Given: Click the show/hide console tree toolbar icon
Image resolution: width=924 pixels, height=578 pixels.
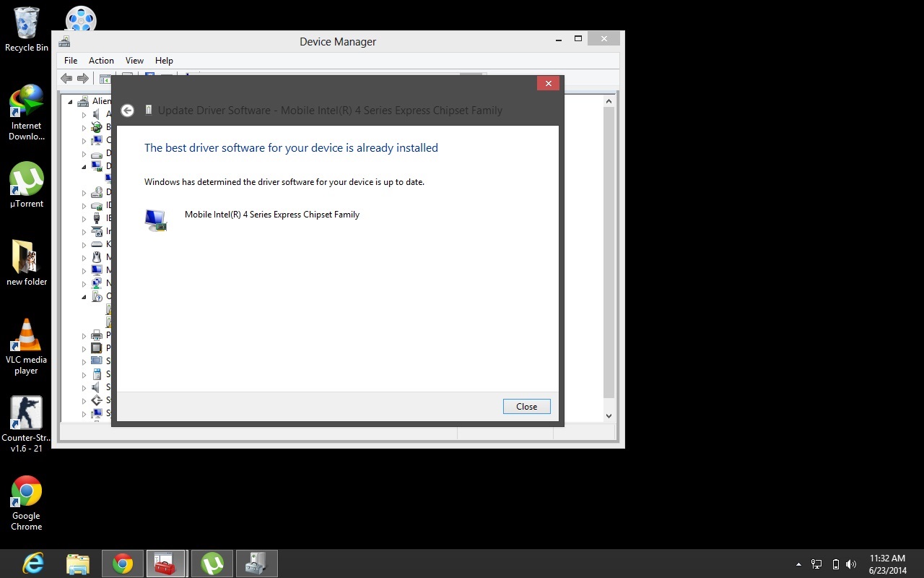Looking at the screenshot, I should 105,79.
